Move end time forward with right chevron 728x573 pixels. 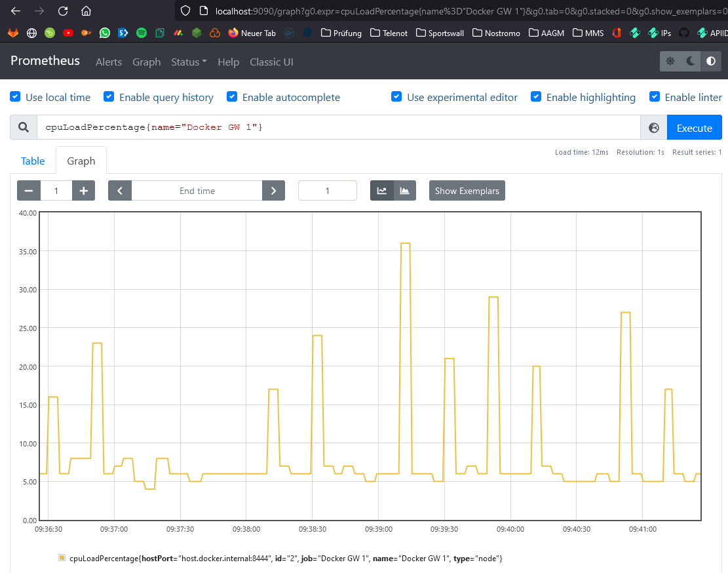click(x=273, y=191)
